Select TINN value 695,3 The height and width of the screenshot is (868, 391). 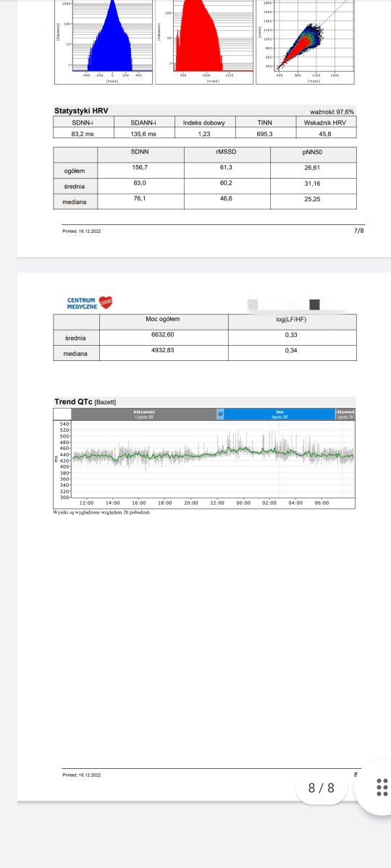[x=266, y=133]
